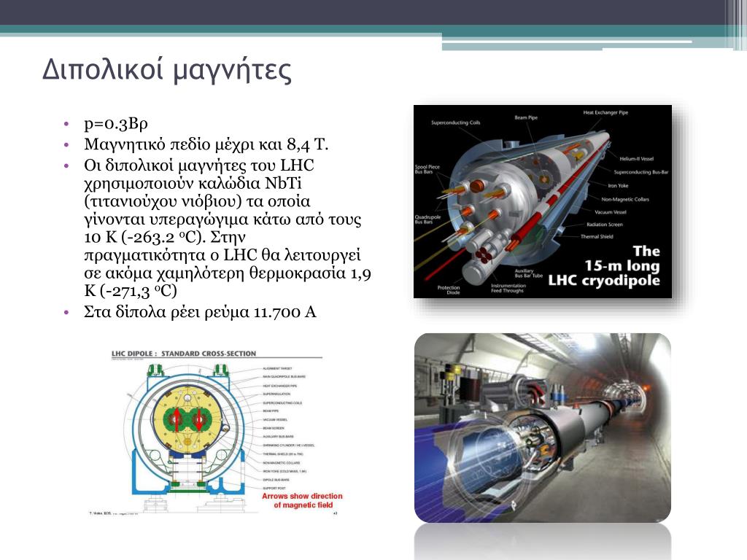Click the left upward red arrow in cross-section
Screen dimensions: 747x560
pos(177,419)
